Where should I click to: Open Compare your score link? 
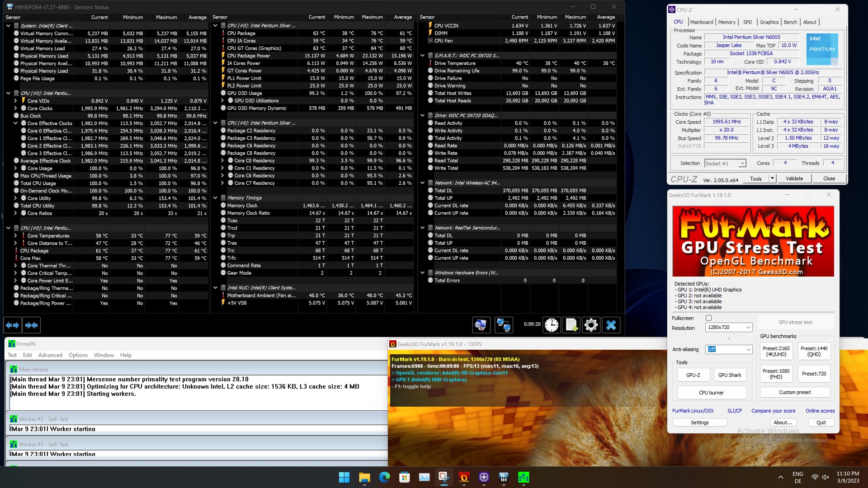click(x=773, y=411)
